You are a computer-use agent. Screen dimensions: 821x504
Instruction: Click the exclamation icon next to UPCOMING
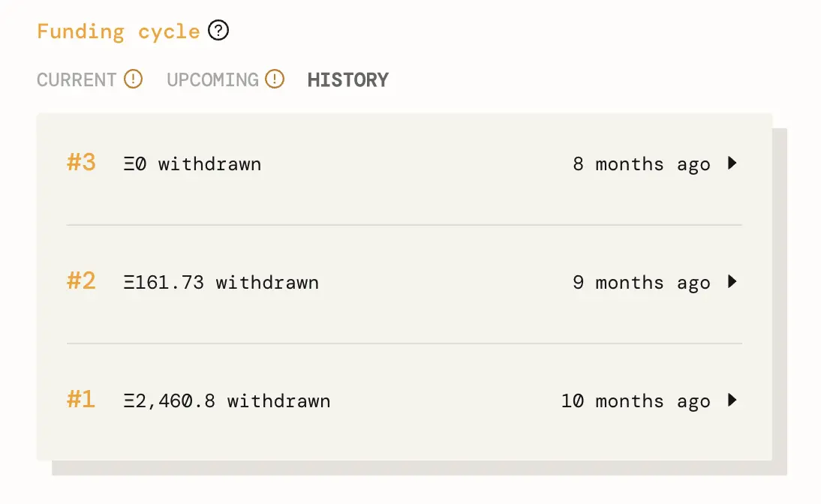pyautogui.click(x=275, y=79)
